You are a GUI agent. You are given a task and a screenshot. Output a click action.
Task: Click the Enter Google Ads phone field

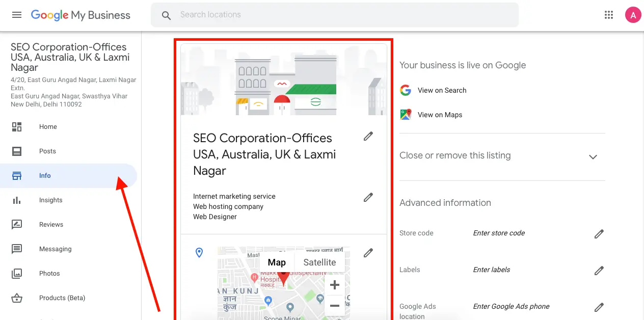[x=511, y=306]
